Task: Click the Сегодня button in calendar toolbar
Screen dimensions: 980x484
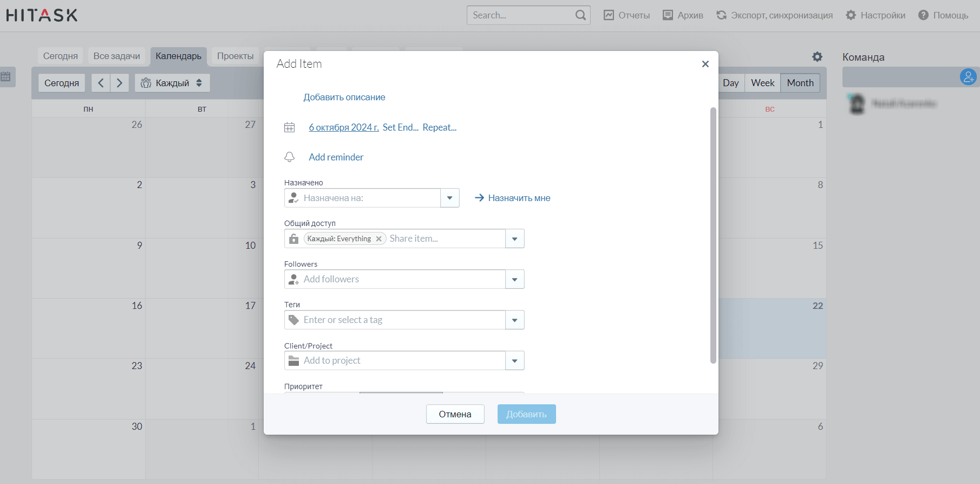Action: 62,83
